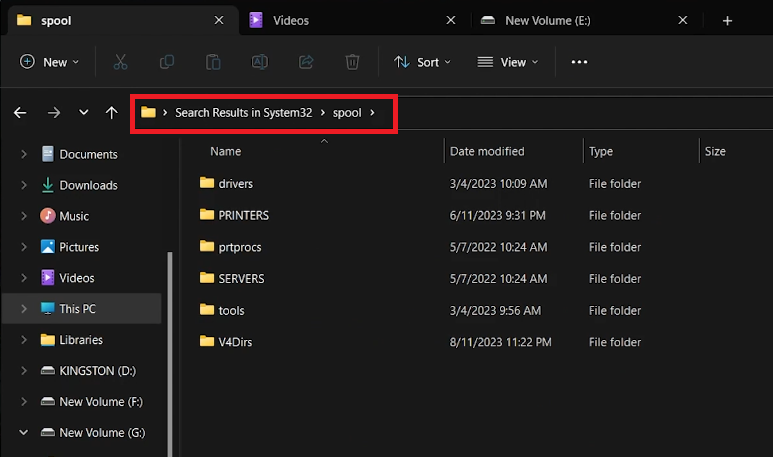773x457 pixels.
Task: Click the Date modified column header
Action: [x=487, y=151]
